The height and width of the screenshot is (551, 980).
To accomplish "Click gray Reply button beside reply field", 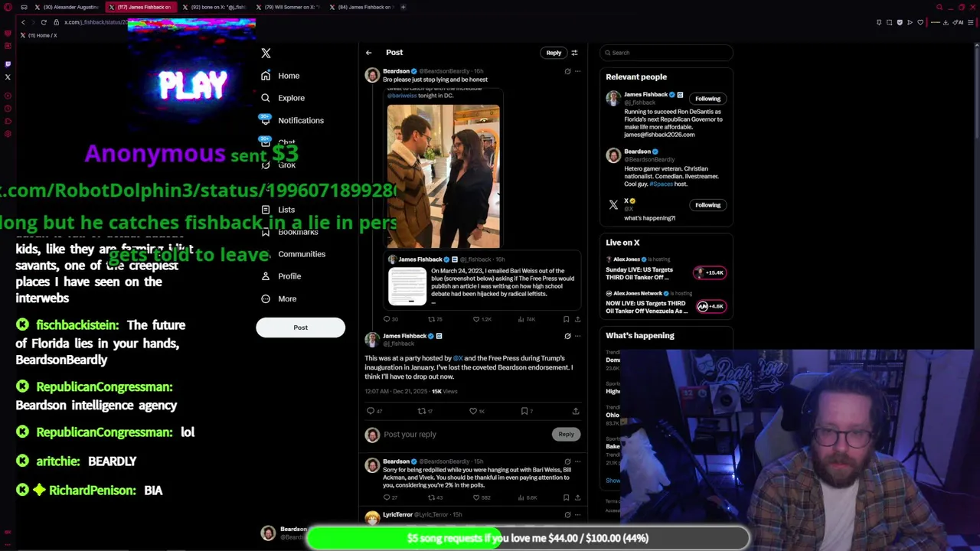I will (x=566, y=435).
